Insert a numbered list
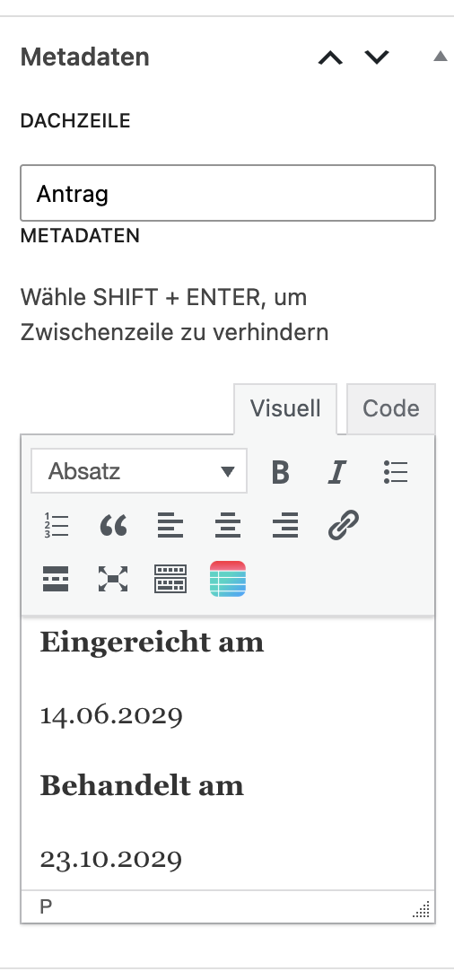The width and height of the screenshot is (454, 980). pos(57,525)
